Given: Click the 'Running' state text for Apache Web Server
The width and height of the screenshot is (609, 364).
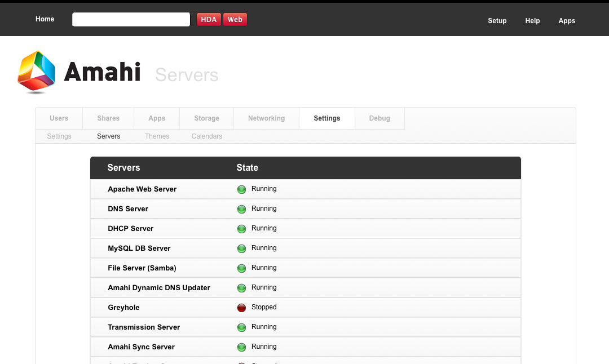Looking at the screenshot, I should [264, 189].
